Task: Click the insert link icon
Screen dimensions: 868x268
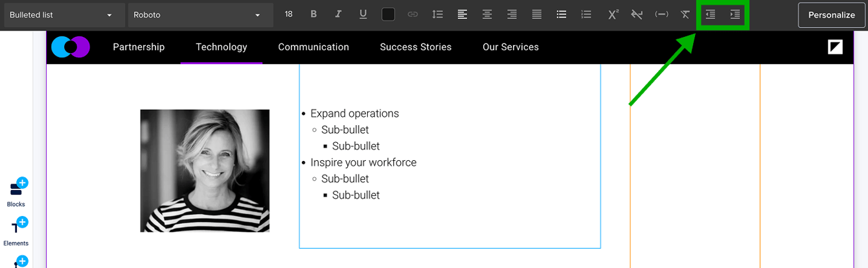Action: pyautogui.click(x=413, y=14)
